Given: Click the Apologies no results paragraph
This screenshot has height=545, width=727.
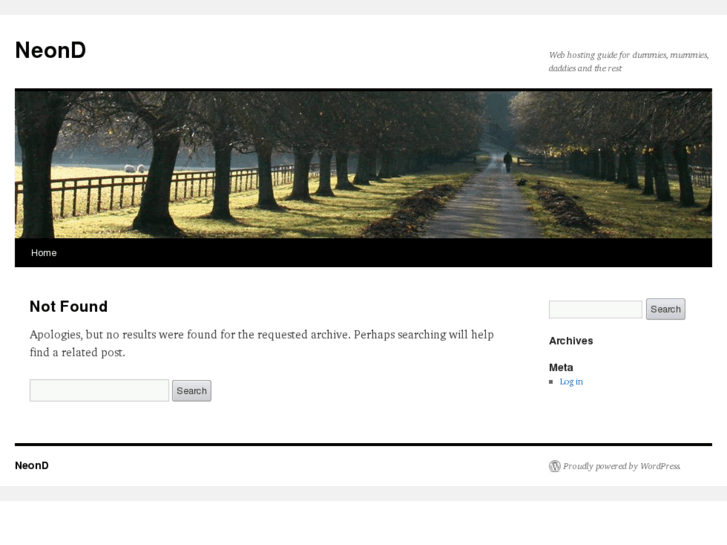Looking at the screenshot, I should point(261,343).
